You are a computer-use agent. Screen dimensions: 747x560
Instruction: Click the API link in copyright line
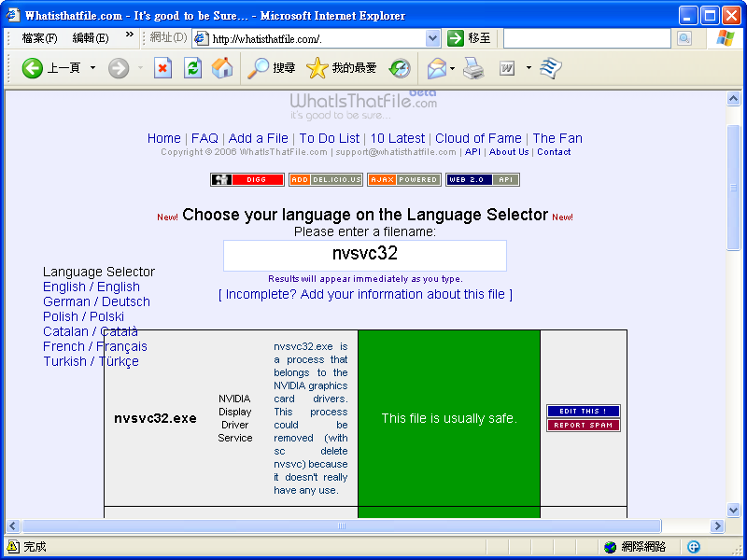472,152
